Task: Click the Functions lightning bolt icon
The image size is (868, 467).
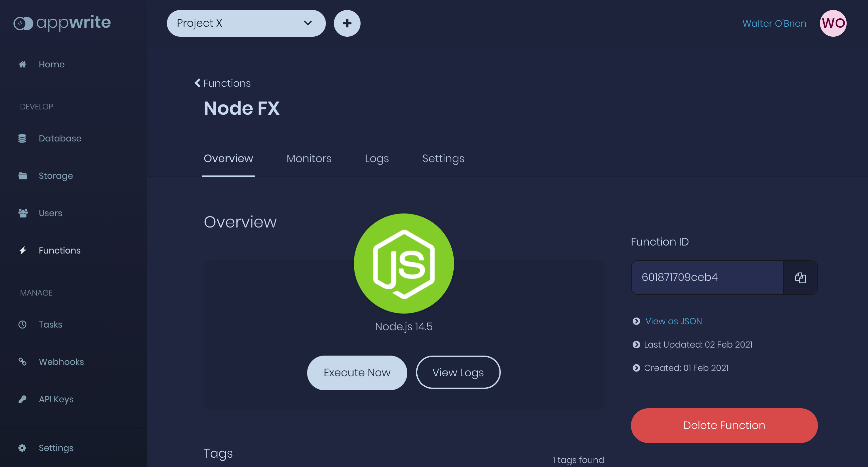Action: point(23,251)
